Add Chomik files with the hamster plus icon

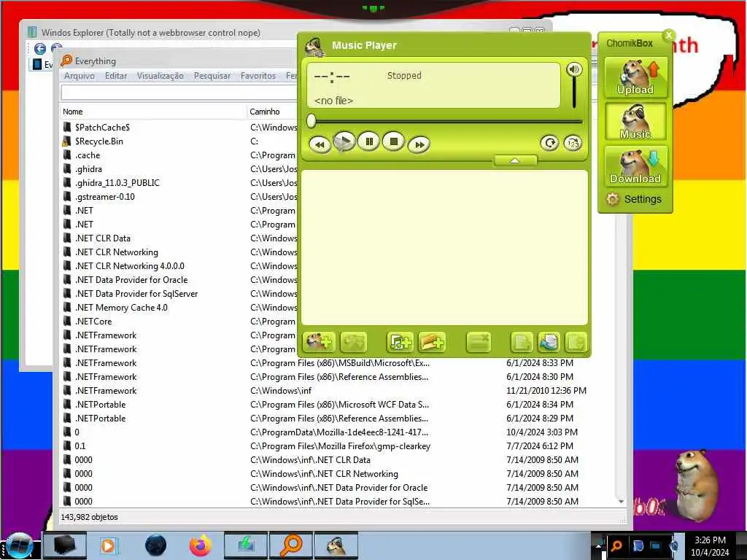318,341
